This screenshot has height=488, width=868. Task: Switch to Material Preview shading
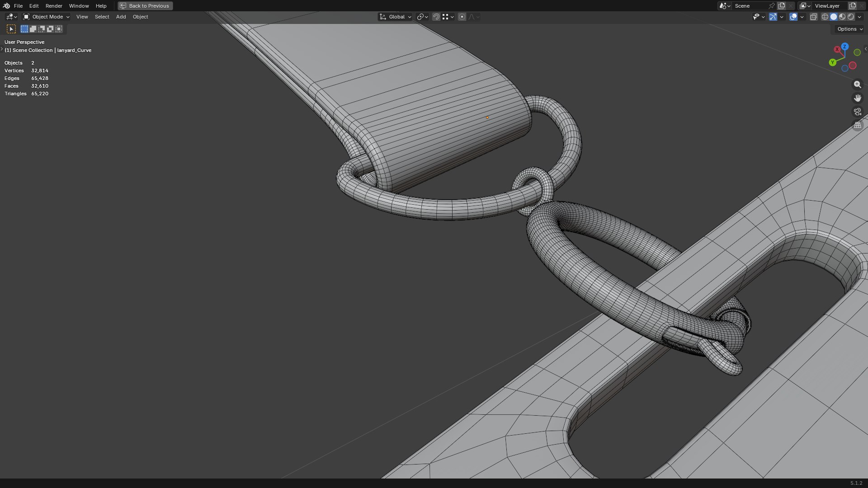point(842,17)
